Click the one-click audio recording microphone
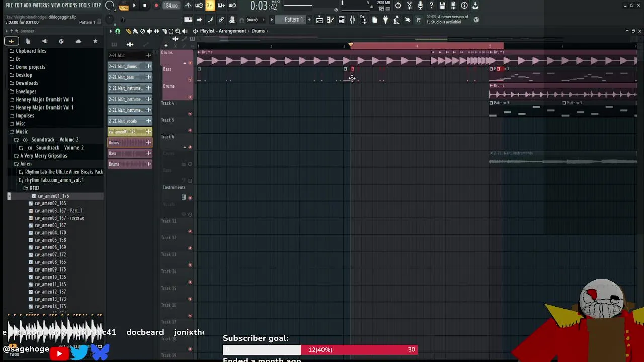This screenshot has width=644, height=362. click(420, 6)
